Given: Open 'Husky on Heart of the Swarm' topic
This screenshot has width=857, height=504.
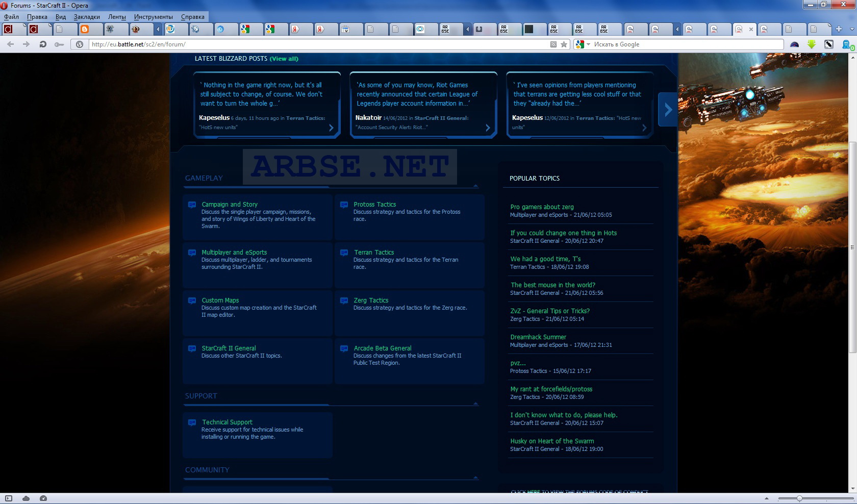Looking at the screenshot, I should coord(552,441).
